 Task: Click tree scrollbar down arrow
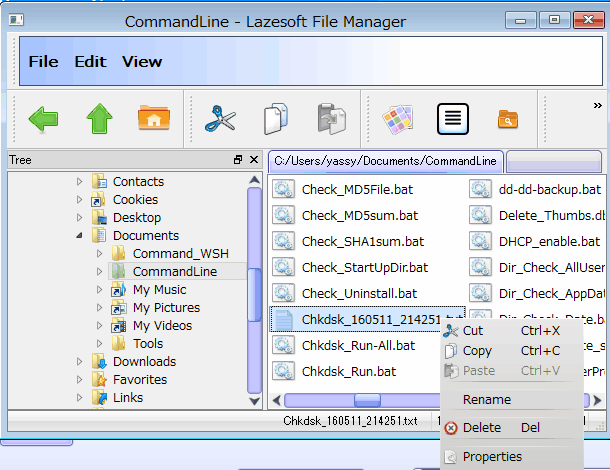[254, 401]
